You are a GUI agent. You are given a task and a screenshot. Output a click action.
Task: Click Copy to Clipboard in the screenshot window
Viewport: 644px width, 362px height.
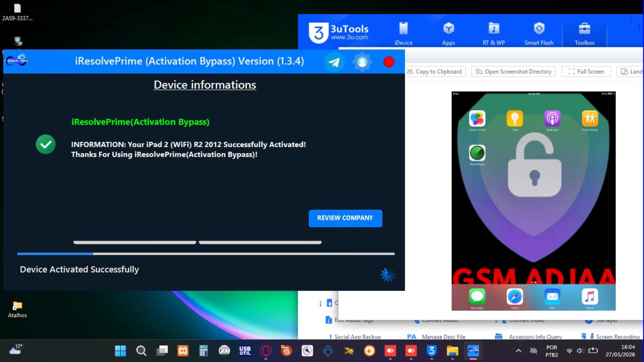pyautogui.click(x=434, y=71)
